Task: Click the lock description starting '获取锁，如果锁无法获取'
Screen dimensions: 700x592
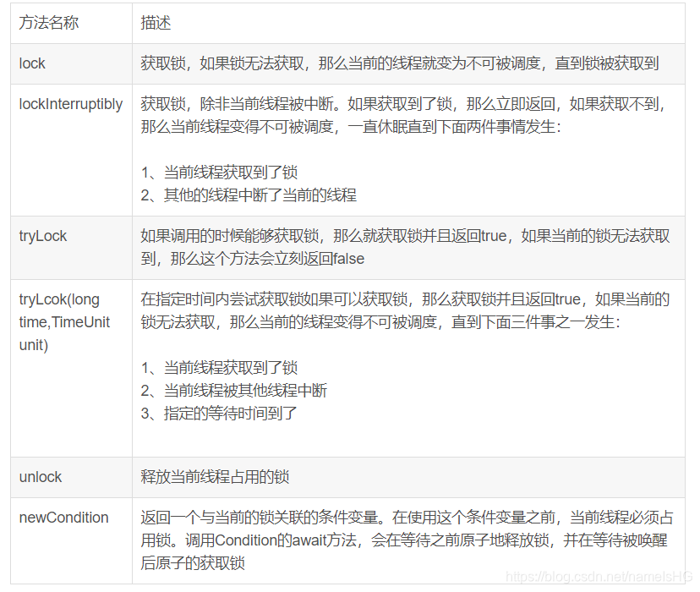Action: 400,63
